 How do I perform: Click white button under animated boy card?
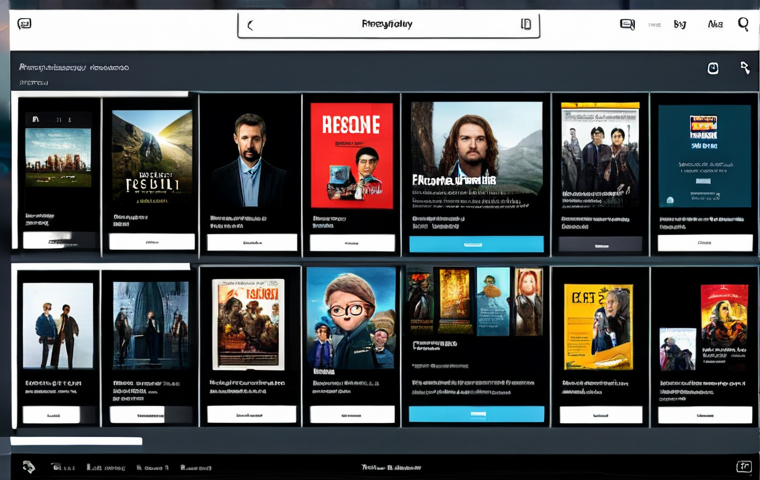[x=352, y=415]
